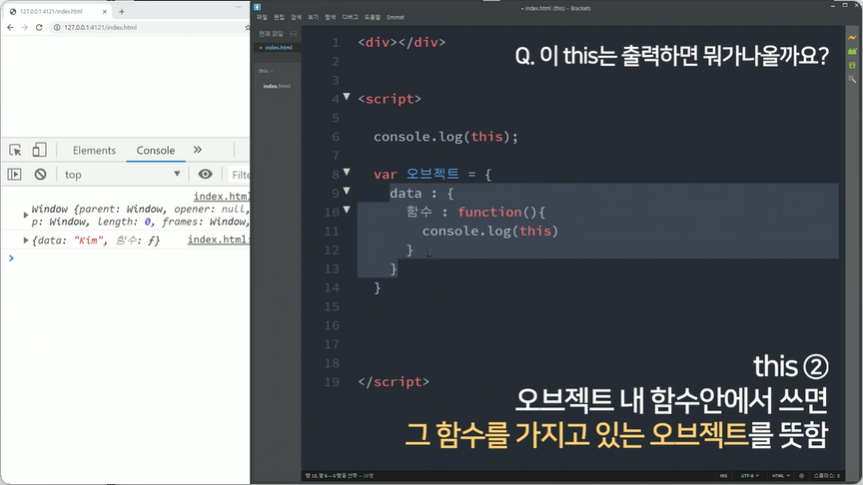Image resolution: width=863 pixels, height=485 pixels.
Task: Open 편집 menu in Brackets
Action: (279, 17)
